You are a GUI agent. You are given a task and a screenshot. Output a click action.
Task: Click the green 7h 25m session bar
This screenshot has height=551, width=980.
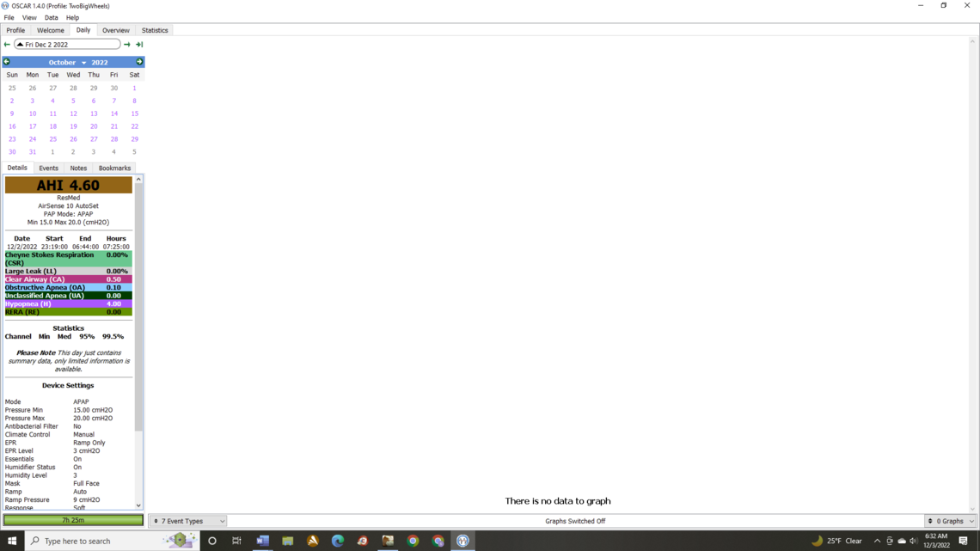coord(73,520)
